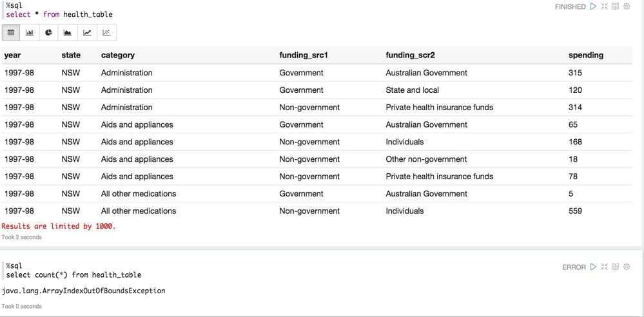Show results as line chart

(87, 32)
